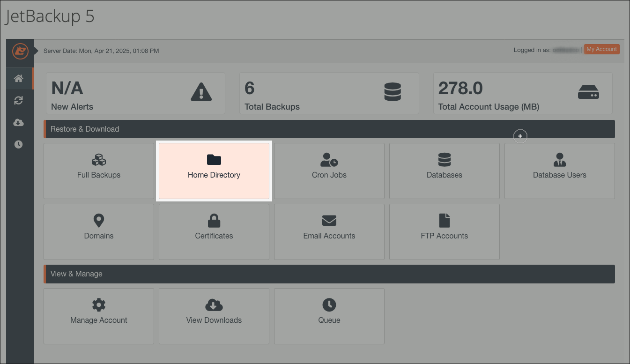Open the Databases label

[x=445, y=175]
